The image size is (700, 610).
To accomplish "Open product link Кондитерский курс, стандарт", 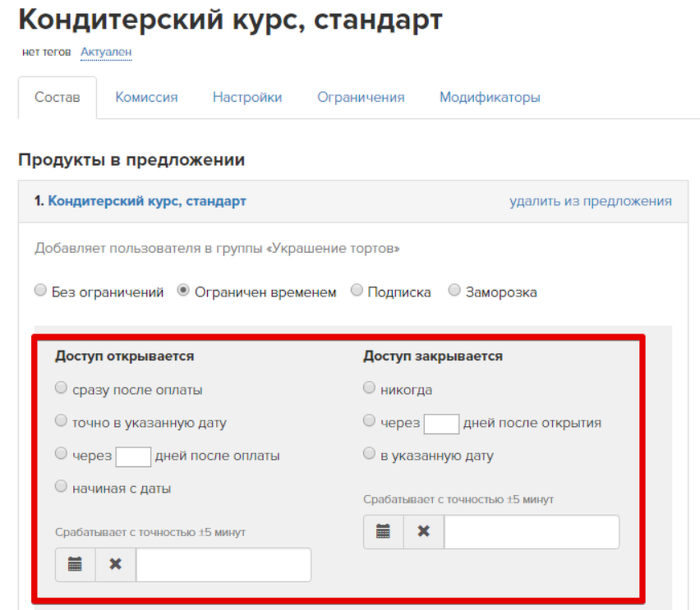I will pyautogui.click(x=147, y=201).
